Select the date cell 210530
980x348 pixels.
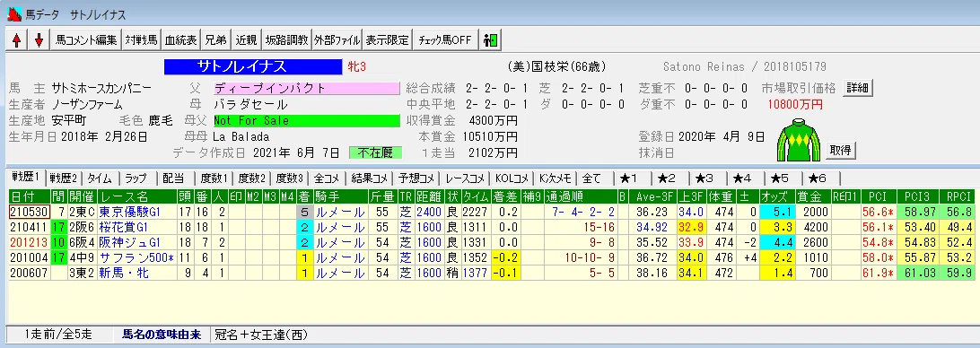click(x=29, y=211)
